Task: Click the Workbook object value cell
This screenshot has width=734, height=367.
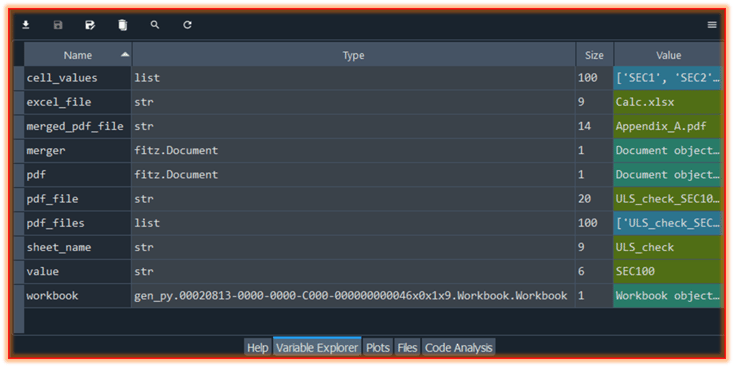Action: (668, 296)
